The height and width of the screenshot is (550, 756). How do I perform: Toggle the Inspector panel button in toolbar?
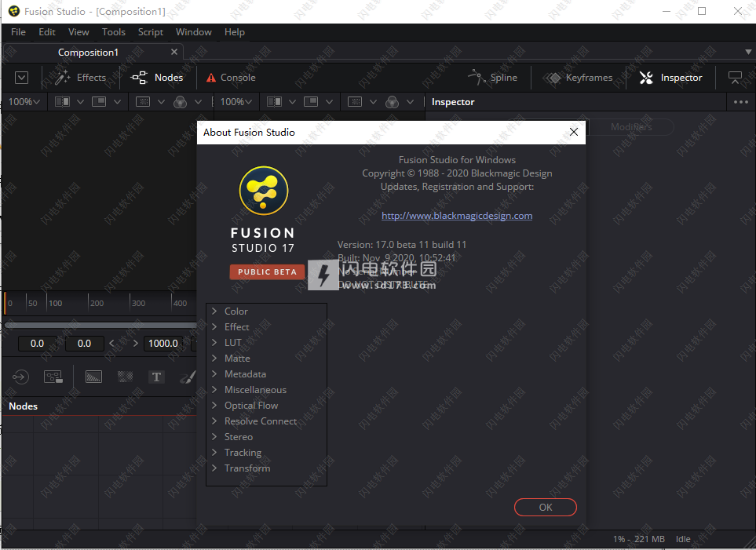670,78
